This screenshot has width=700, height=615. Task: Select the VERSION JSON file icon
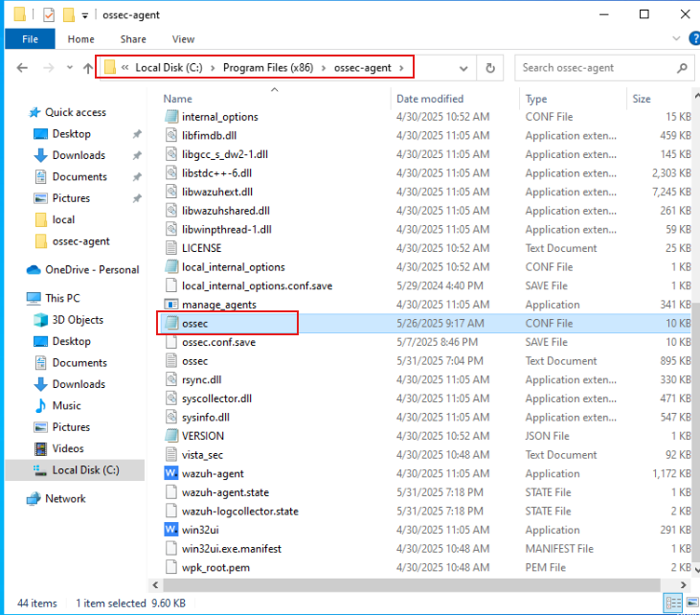click(171, 435)
